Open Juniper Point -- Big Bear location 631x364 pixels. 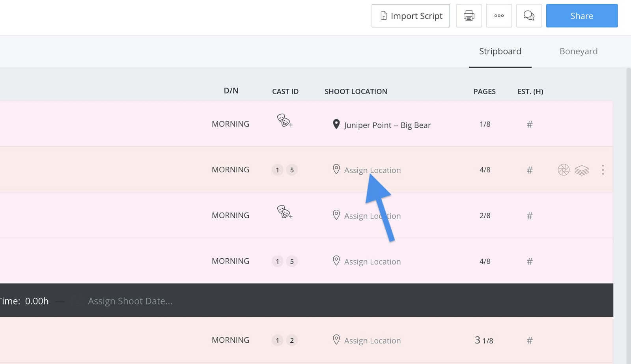point(382,125)
